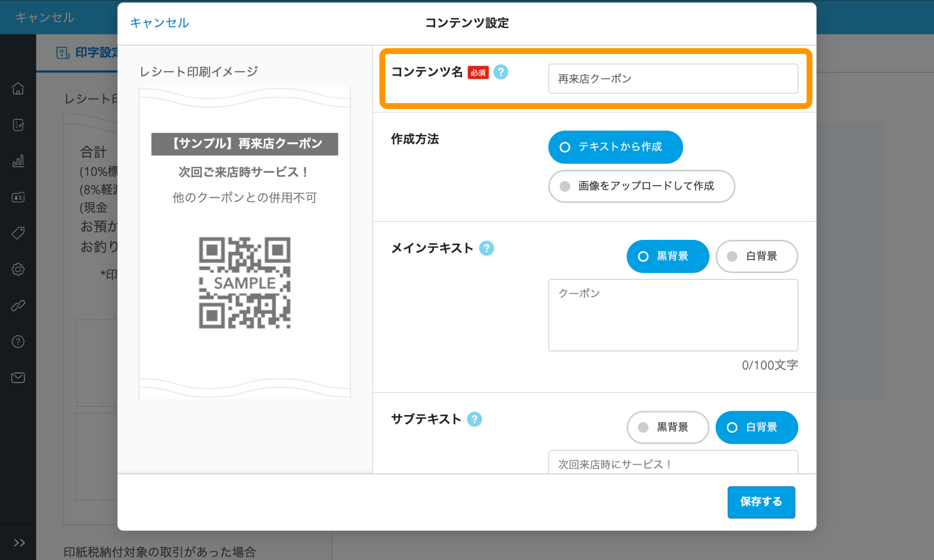This screenshot has width=934, height=560.
Task: Click the 必須 required badge
Action: (478, 72)
